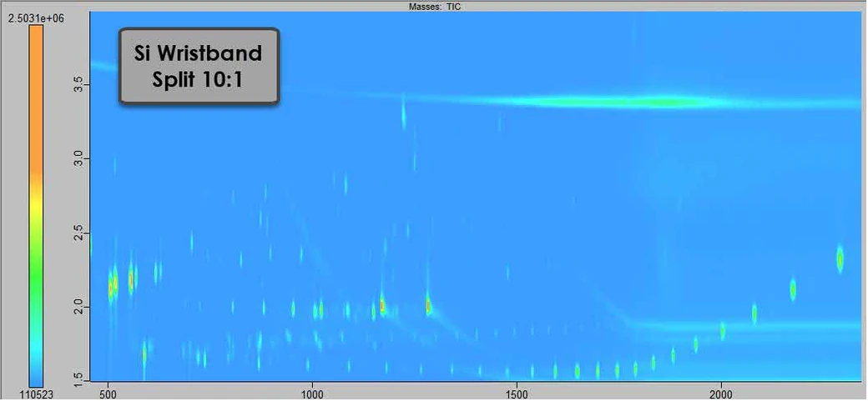
Task: Click the y-axis tick label 2.5
Action: [78, 233]
